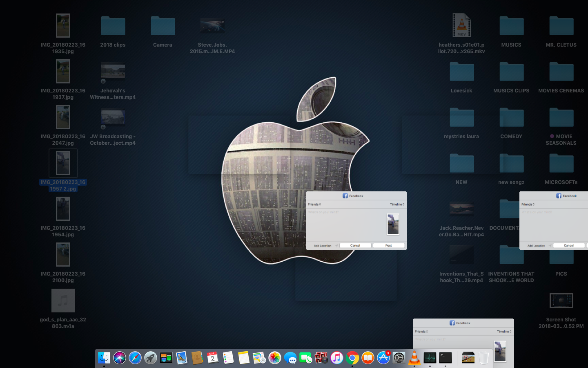The width and height of the screenshot is (588, 368).
Task: Open Reminders in the dock
Action: coord(228,358)
